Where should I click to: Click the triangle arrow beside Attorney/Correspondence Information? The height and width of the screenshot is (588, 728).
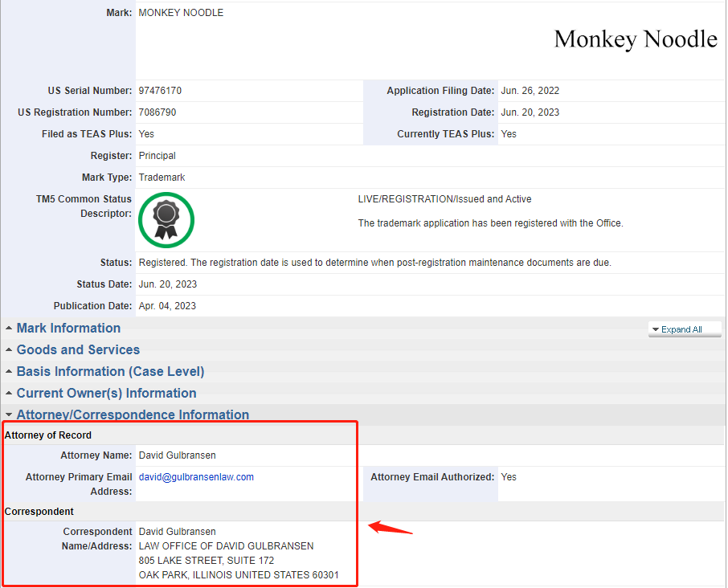(9, 415)
